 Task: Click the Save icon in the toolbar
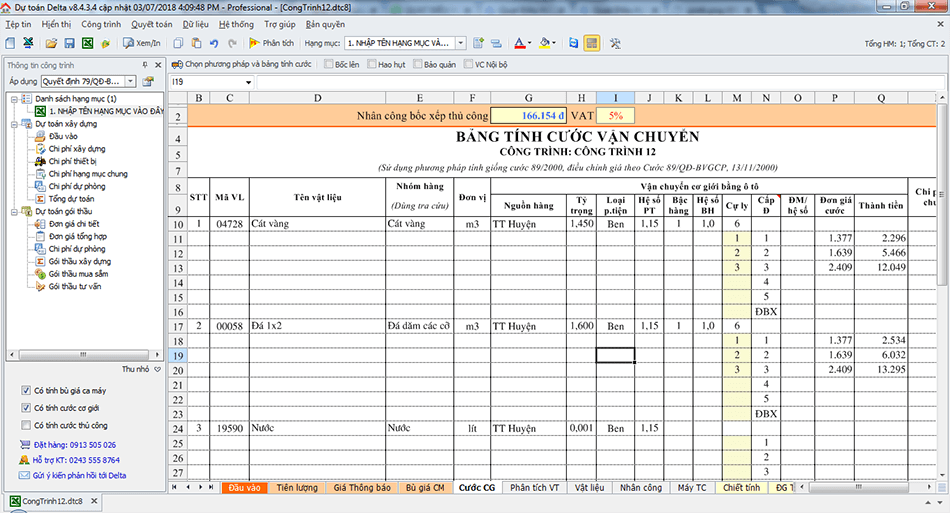coord(70,43)
